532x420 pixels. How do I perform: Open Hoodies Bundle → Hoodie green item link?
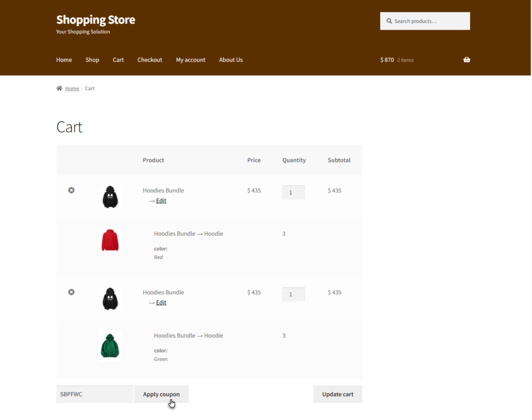coord(188,335)
